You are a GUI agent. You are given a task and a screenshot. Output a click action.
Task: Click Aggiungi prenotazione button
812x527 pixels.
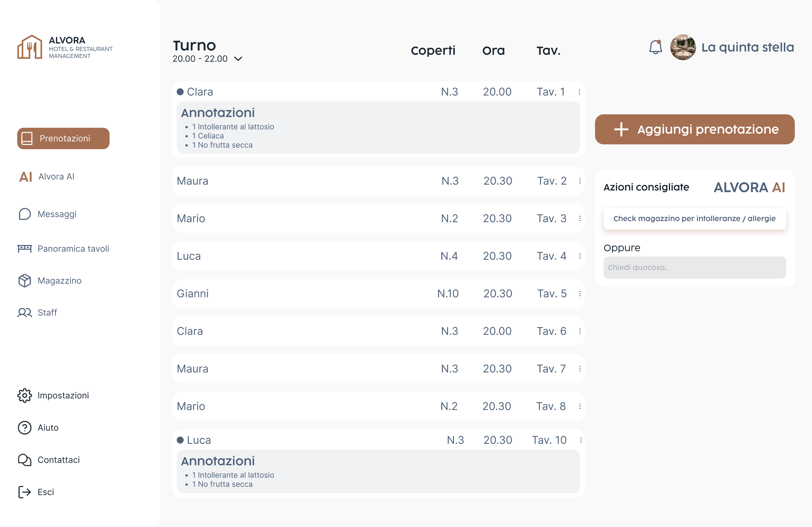click(695, 129)
